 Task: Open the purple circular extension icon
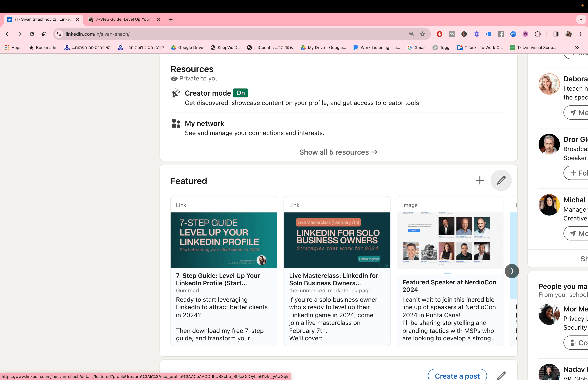pyautogui.click(x=525, y=34)
